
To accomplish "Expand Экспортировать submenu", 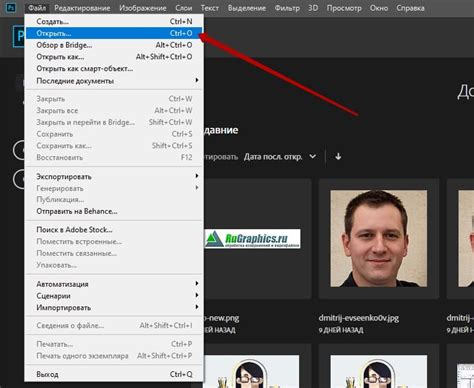I will point(114,177).
